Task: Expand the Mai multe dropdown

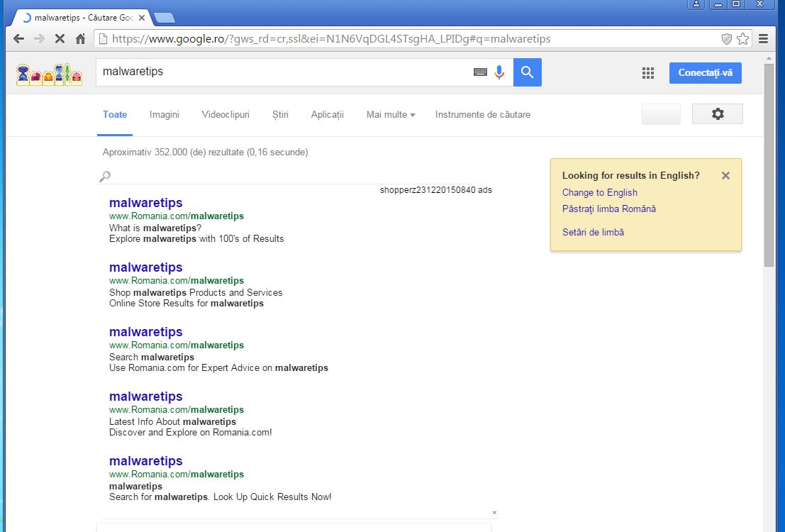Action: coord(391,114)
